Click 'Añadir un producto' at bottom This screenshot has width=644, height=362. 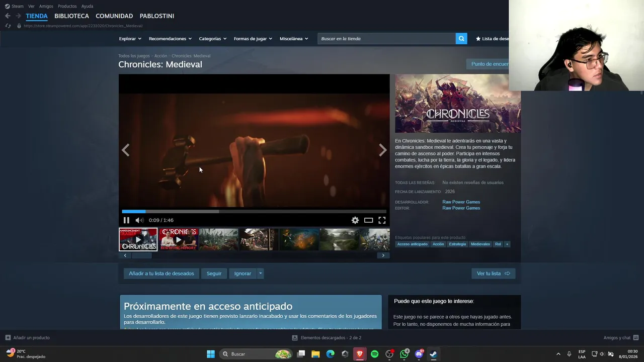click(x=28, y=338)
